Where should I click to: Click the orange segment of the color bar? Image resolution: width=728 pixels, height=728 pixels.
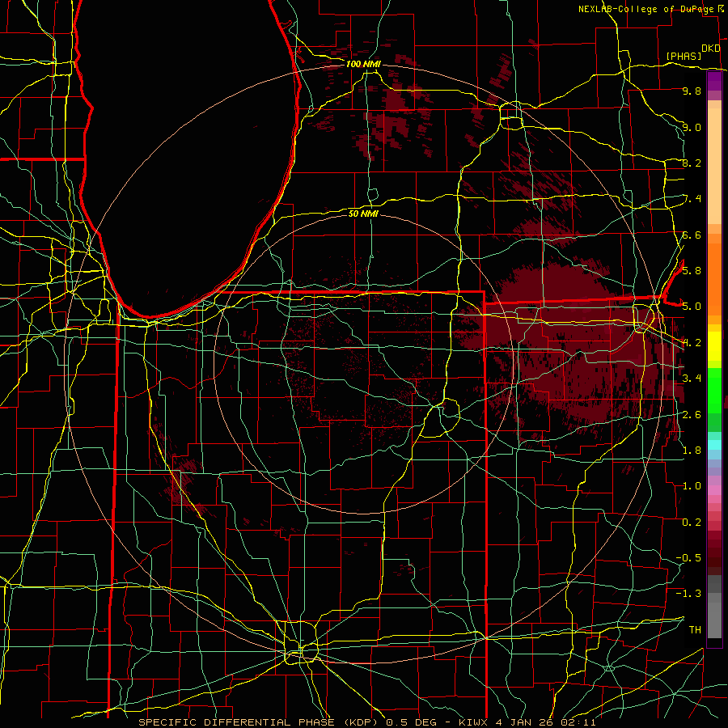[714, 278]
